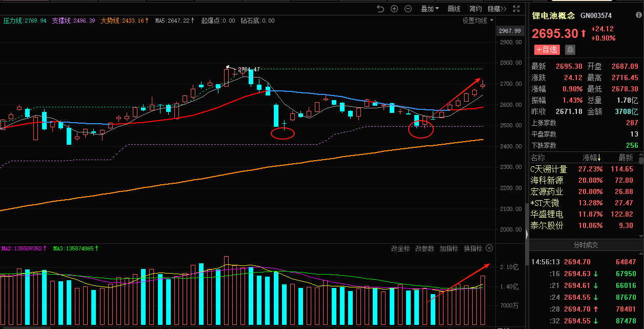Click the MA3:135874865 volume label
This screenshot has width=644, height=329.
(75, 248)
